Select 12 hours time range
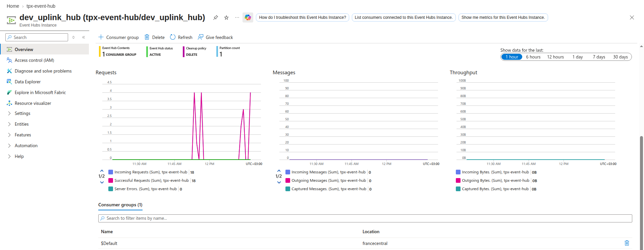644x250 pixels. (555, 57)
